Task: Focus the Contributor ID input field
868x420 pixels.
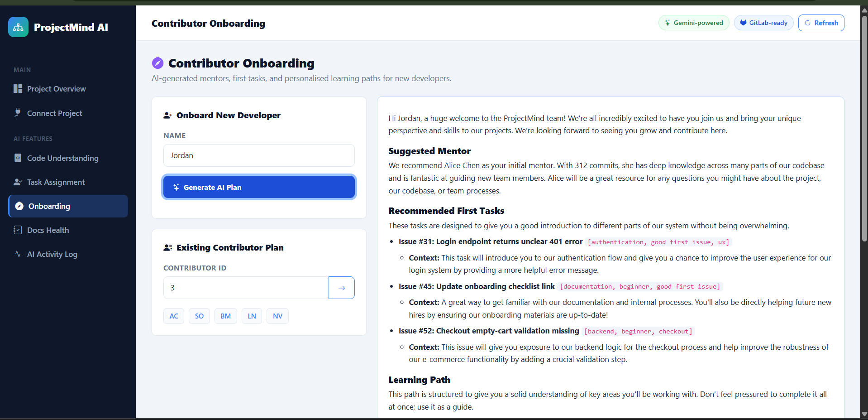Action: point(246,288)
